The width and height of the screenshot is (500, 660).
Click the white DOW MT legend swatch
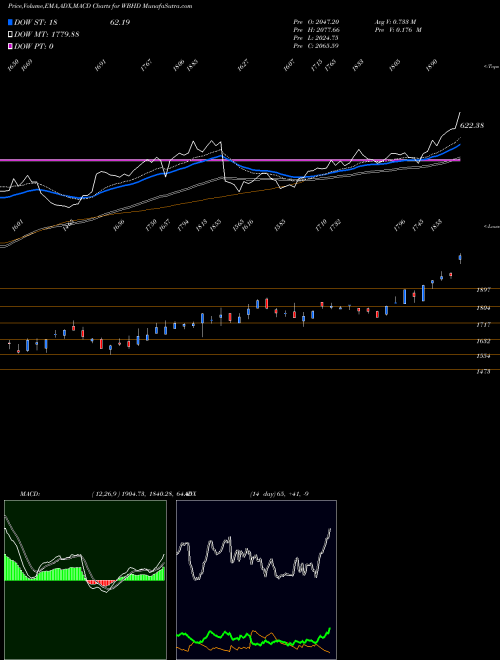(x=10, y=35)
